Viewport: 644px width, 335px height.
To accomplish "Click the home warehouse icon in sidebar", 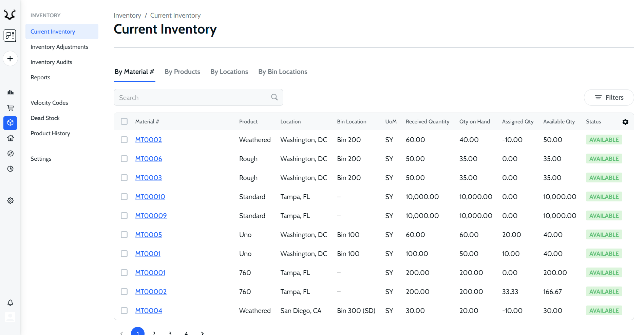I will tap(11, 138).
